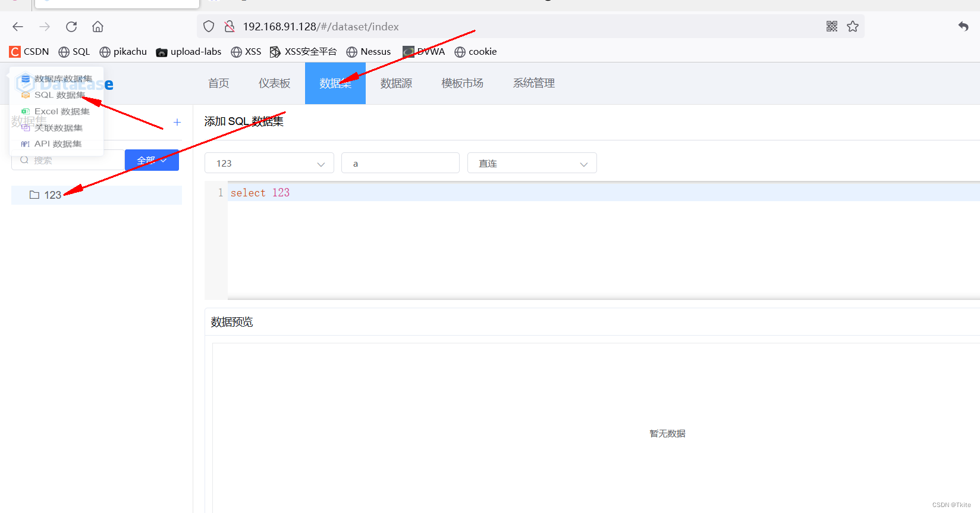This screenshot has height=513, width=980.
Task: Open the browser home icon
Action: tap(98, 27)
